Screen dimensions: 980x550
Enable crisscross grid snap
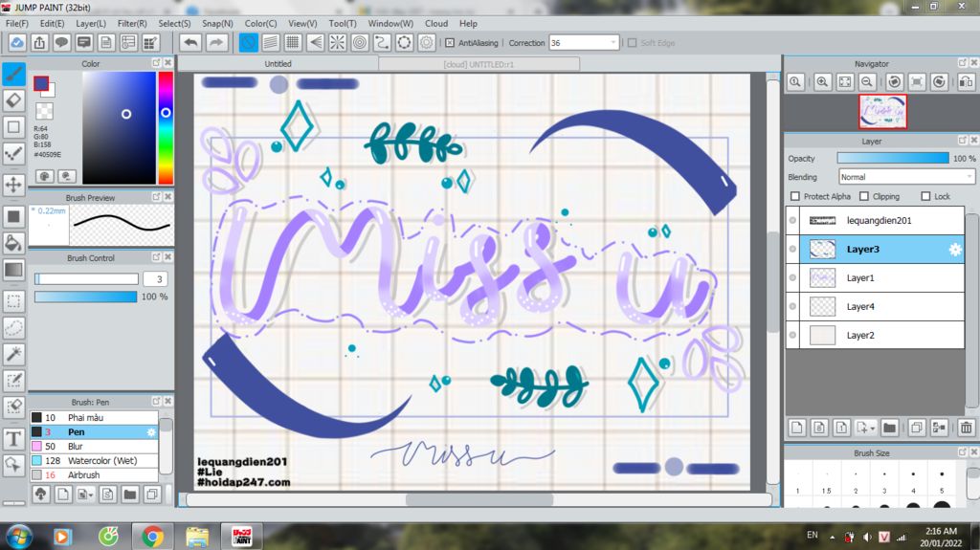[x=293, y=42]
